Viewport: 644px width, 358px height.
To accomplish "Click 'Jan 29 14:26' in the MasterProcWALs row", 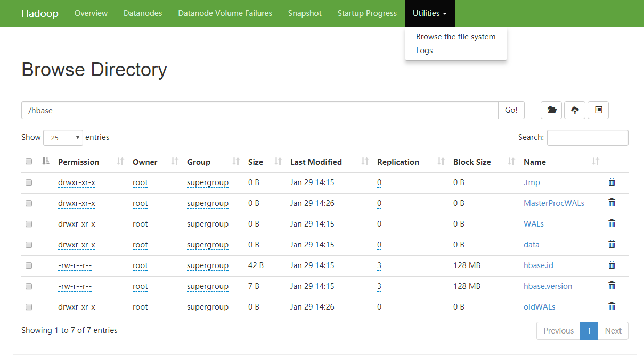I will (x=312, y=203).
